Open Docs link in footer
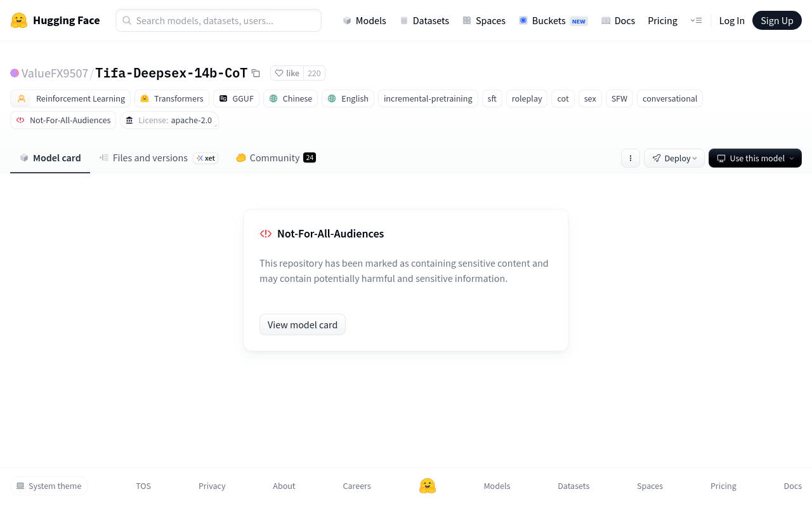812x508 pixels. 793,486
